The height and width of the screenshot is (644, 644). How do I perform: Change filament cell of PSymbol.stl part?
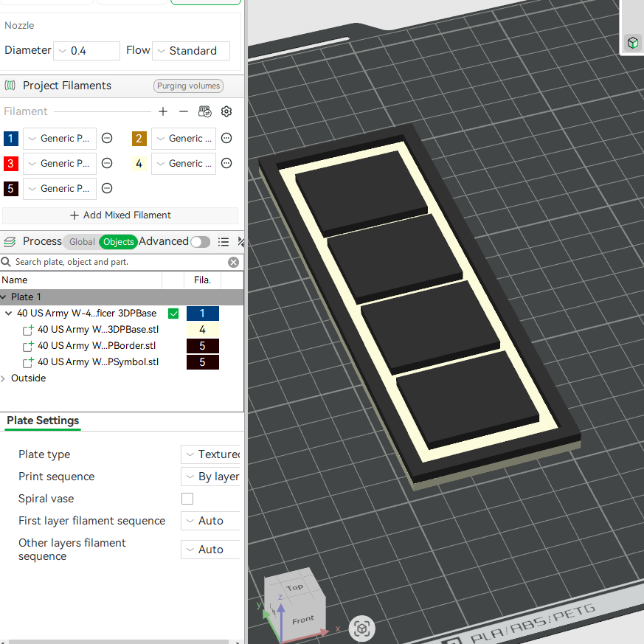click(202, 362)
